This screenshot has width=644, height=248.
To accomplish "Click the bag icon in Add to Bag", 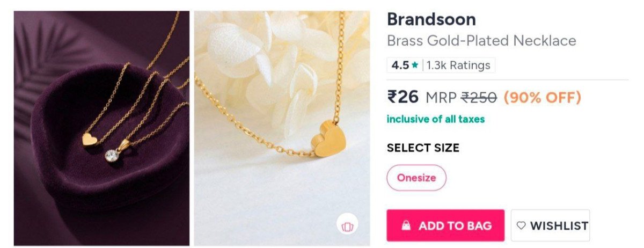I will [x=406, y=225].
